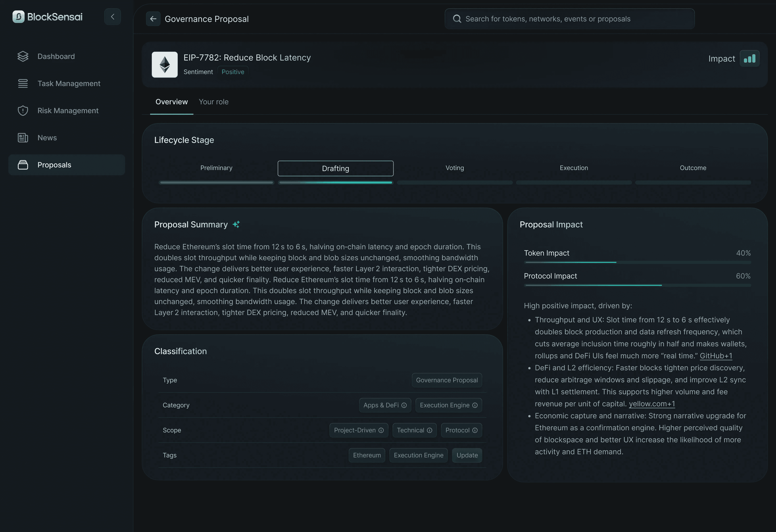Click the Protocol Impact progress bar
776x532 pixels.
point(637,285)
